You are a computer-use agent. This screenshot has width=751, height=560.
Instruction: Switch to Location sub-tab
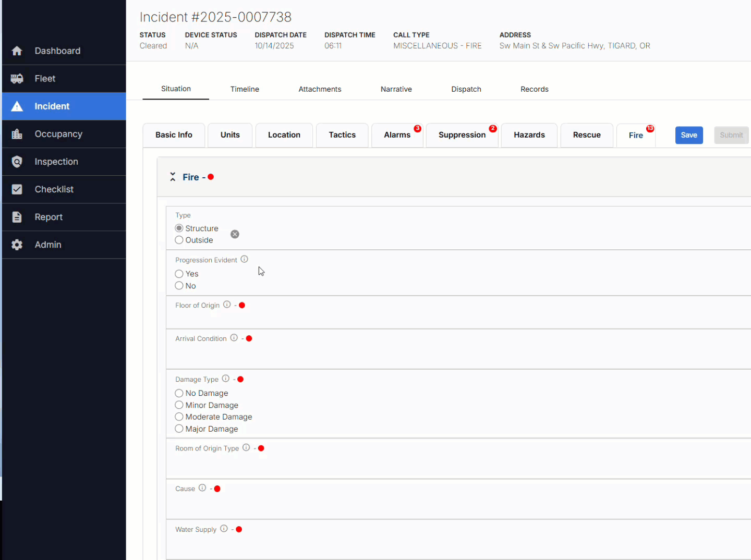click(x=284, y=135)
